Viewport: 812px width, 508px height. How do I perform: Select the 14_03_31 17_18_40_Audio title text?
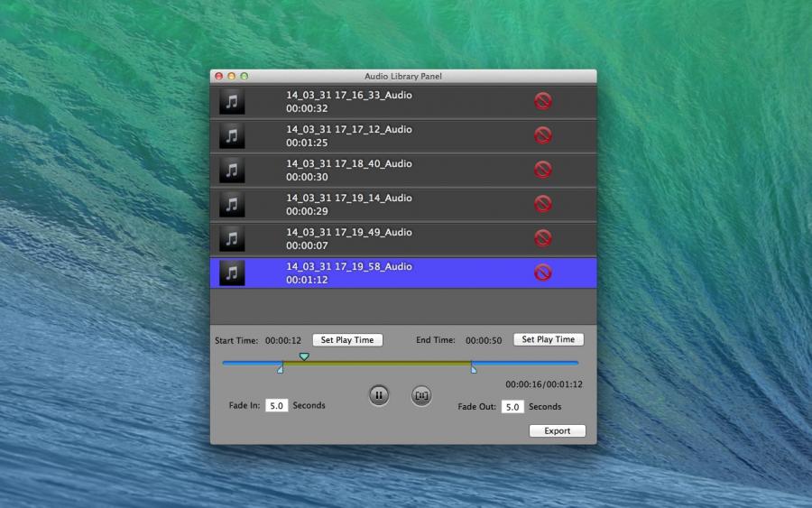click(349, 163)
